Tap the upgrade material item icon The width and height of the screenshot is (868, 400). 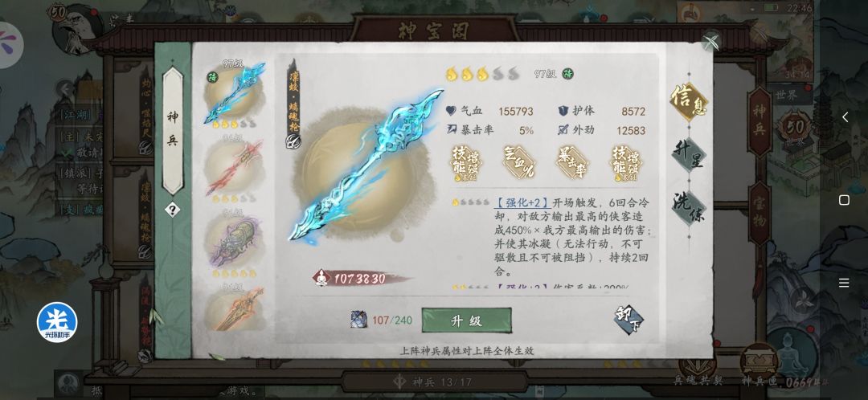358,319
